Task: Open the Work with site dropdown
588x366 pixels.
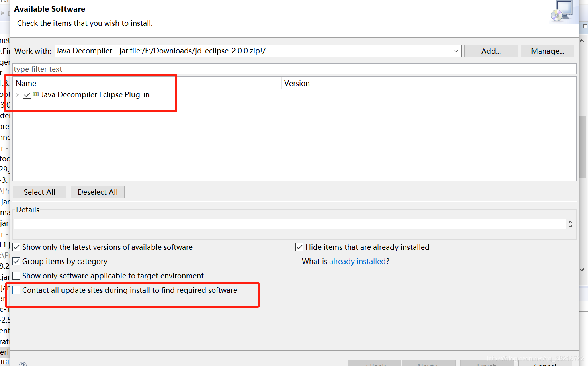Action: tap(456, 51)
